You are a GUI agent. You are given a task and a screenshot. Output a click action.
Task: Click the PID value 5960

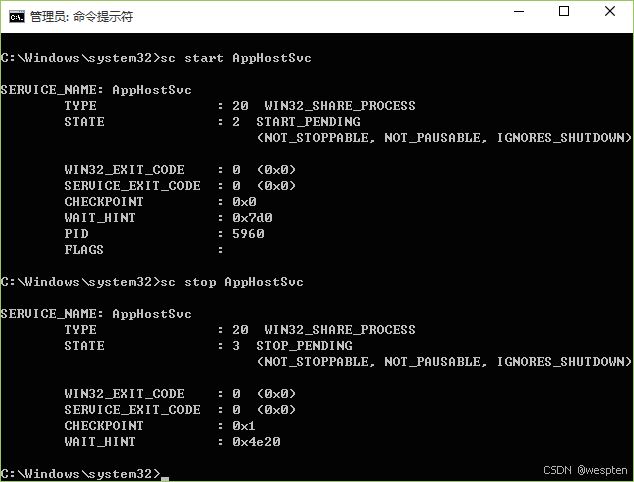click(x=248, y=234)
